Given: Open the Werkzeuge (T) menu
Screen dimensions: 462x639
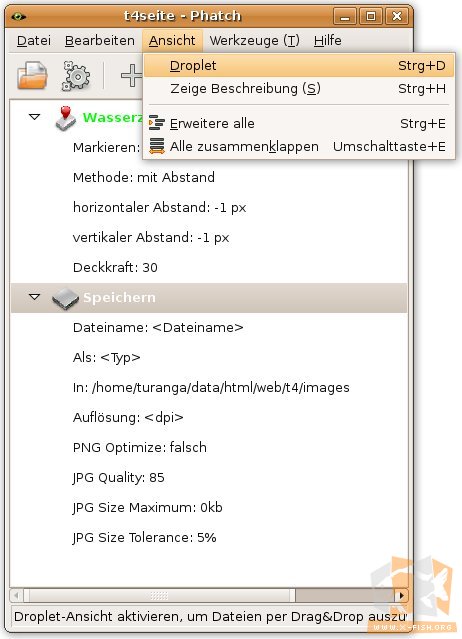Looking at the screenshot, I should [255, 41].
